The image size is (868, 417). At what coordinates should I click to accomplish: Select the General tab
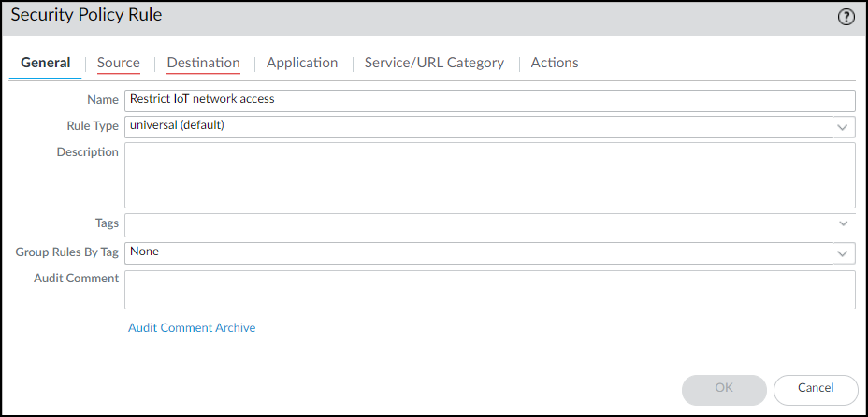point(46,63)
